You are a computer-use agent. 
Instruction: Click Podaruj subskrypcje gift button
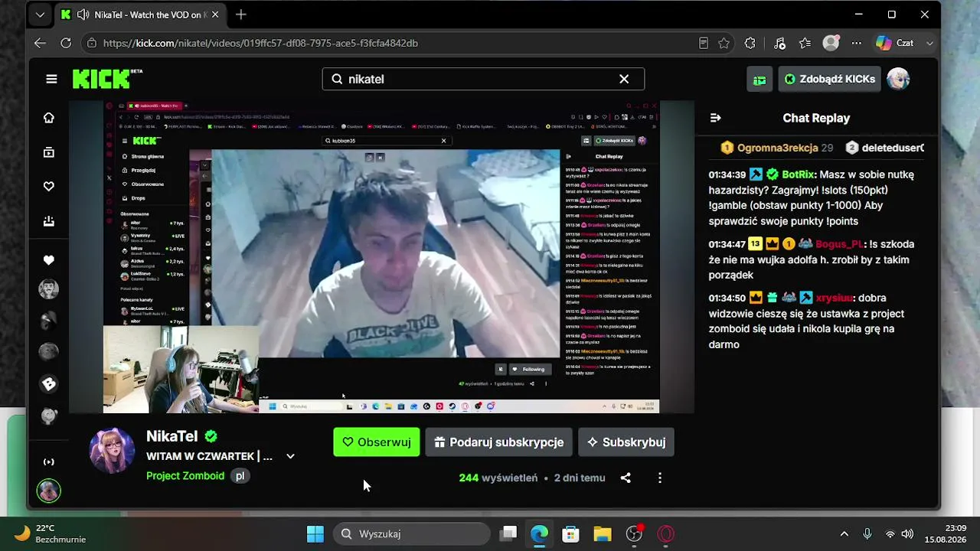pos(499,442)
